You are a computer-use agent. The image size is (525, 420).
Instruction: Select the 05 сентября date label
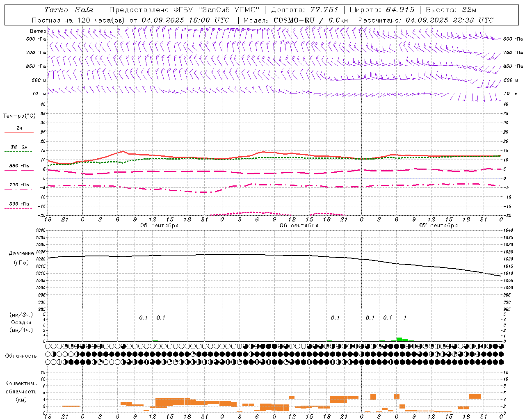(160, 226)
